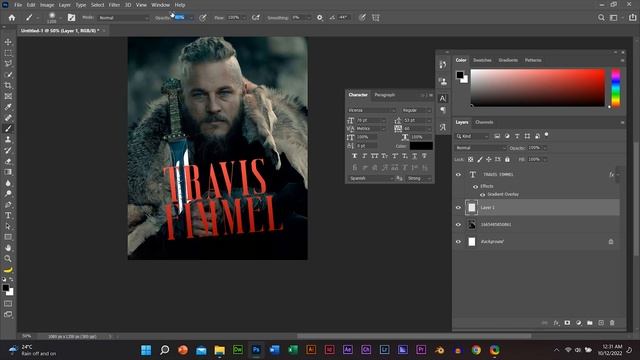Select the Eyedropper tool
Screen dimensions: 640x360
[8, 107]
